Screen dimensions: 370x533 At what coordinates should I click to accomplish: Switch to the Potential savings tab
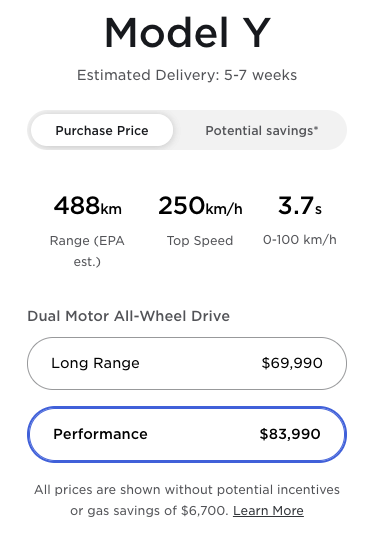tap(262, 131)
